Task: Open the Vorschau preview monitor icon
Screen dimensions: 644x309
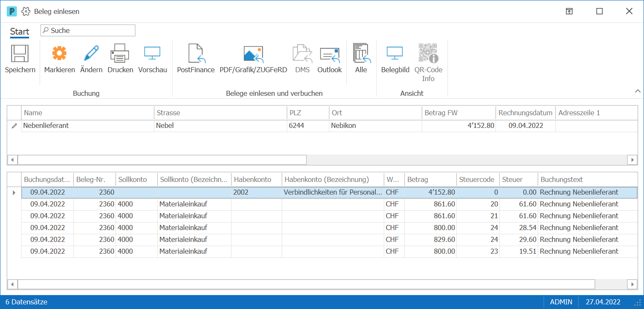Action: [x=152, y=54]
